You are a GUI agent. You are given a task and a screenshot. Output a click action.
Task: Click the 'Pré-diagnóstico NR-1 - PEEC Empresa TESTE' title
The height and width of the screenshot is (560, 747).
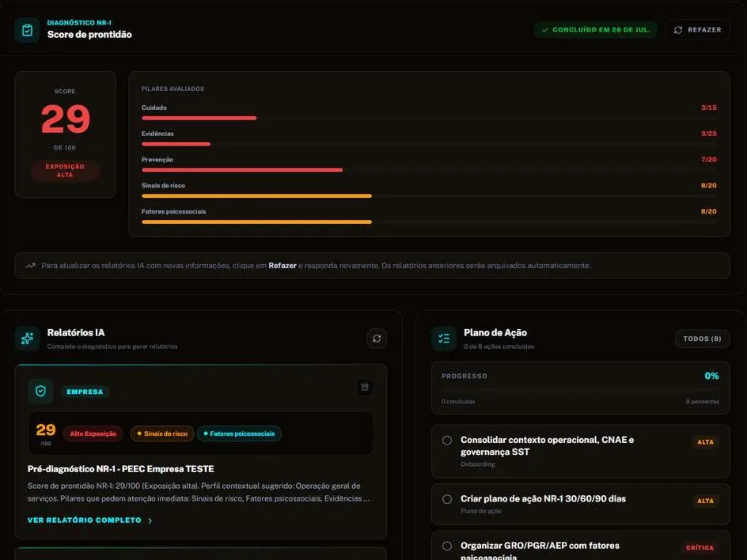click(121, 469)
